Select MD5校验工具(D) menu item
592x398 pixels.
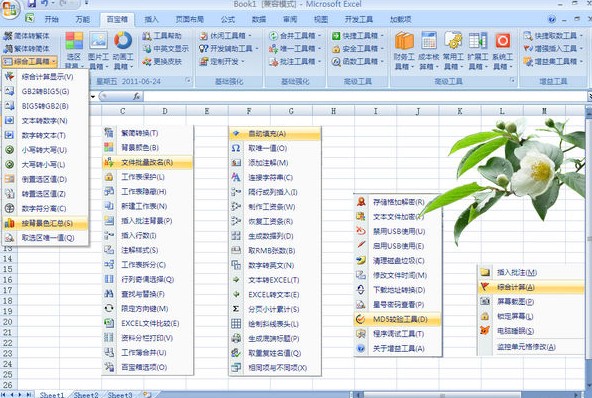pyautogui.click(x=398, y=319)
